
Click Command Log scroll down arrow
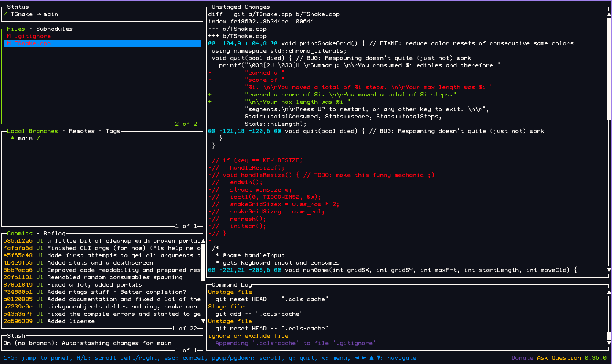pyautogui.click(x=609, y=343)
